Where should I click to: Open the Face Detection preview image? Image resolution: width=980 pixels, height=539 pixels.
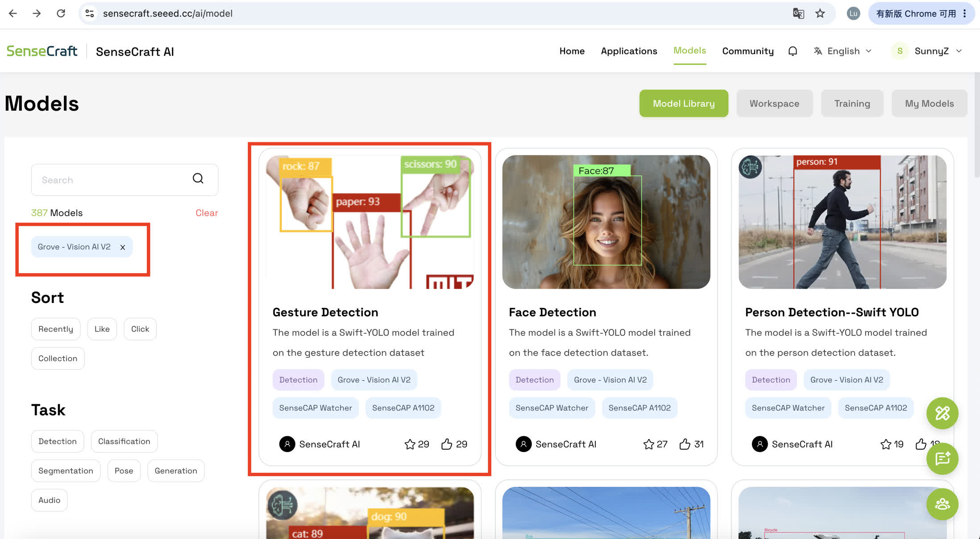click(606, 222)
